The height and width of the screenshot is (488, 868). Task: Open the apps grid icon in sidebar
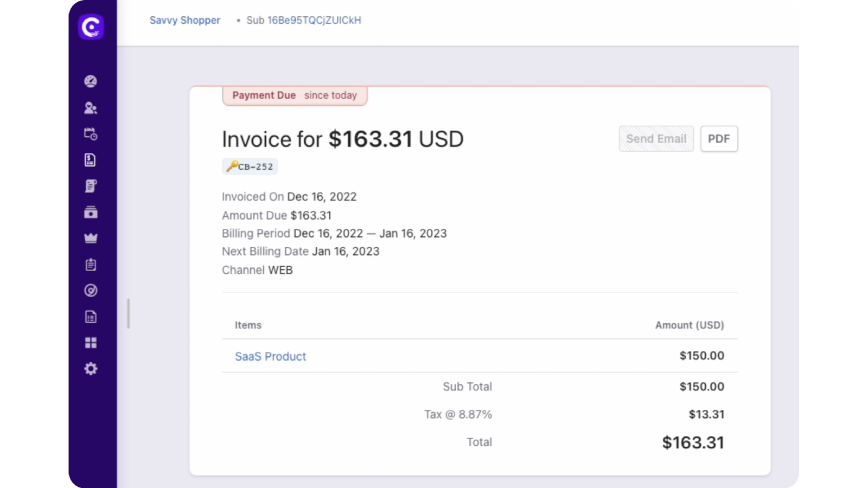[x=91, y=343]
